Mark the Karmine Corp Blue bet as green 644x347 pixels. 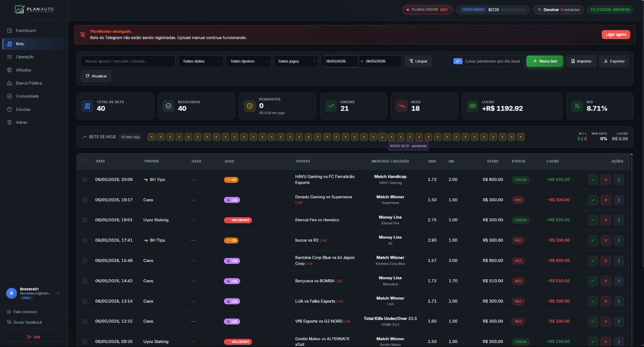point(592,261)
